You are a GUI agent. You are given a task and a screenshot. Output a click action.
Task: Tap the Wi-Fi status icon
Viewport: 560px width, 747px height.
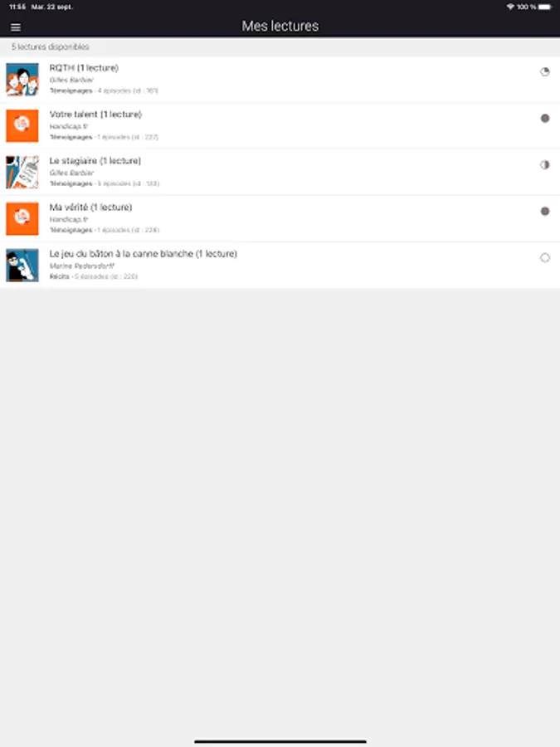510,7
